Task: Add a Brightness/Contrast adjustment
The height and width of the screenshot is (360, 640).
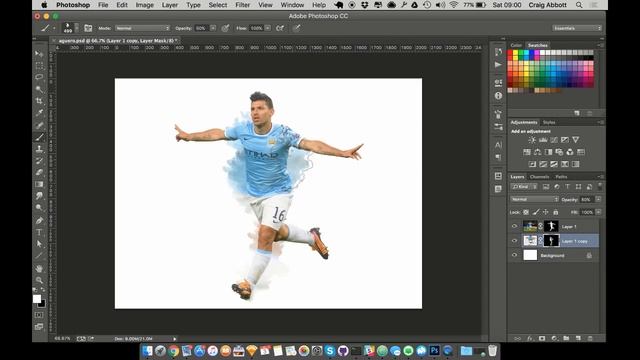Action: [x=532, y=140]
